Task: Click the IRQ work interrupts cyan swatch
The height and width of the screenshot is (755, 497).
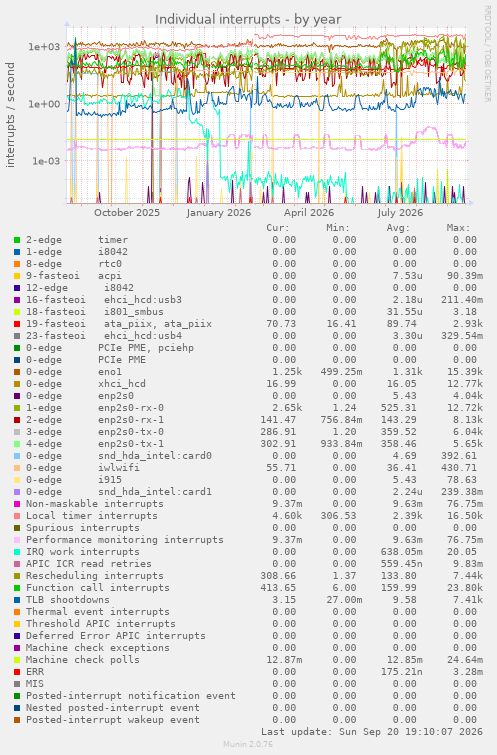Action: 17,552
